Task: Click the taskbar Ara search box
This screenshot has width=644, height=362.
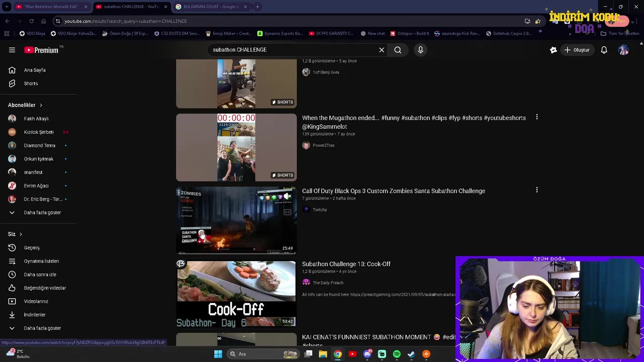Action: [262, 354]
